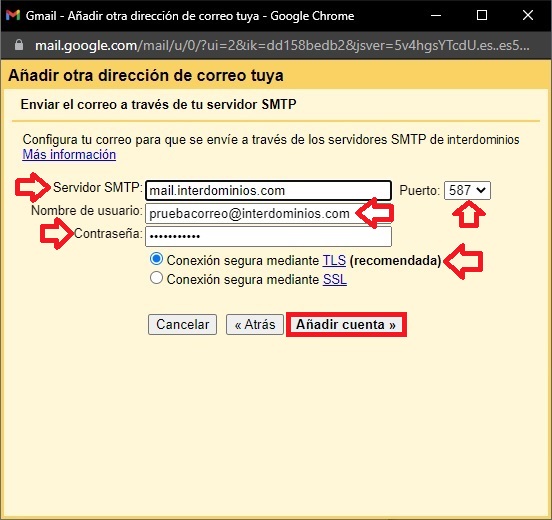The height and width of the screenshot is (520, 552).
Task: Minimize the Chrome popup window
Action: click(x=436, y=15)
